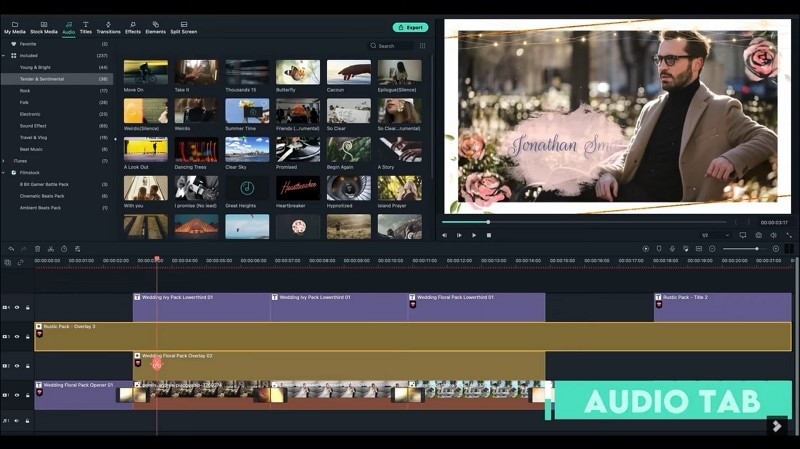Click the preview progress slider handle

coord(488,222)
